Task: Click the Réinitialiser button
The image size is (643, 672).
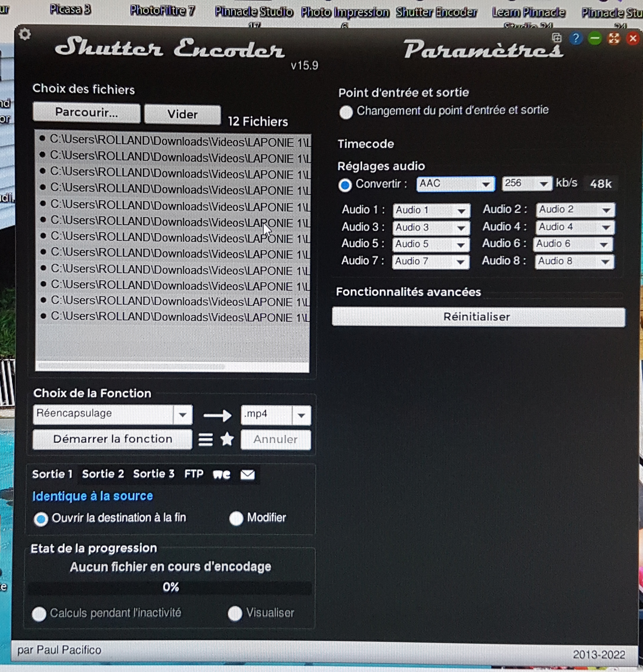Action: coord(479,317)
